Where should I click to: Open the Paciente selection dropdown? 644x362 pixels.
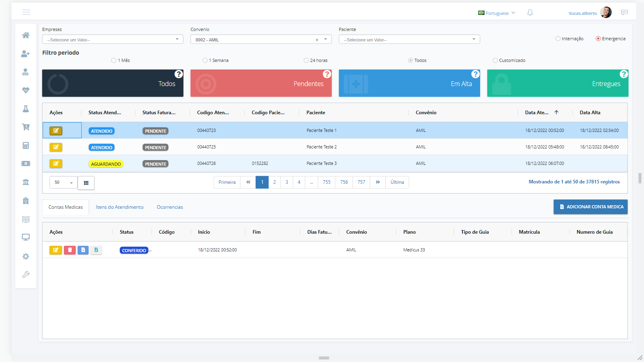click(409, 39)
